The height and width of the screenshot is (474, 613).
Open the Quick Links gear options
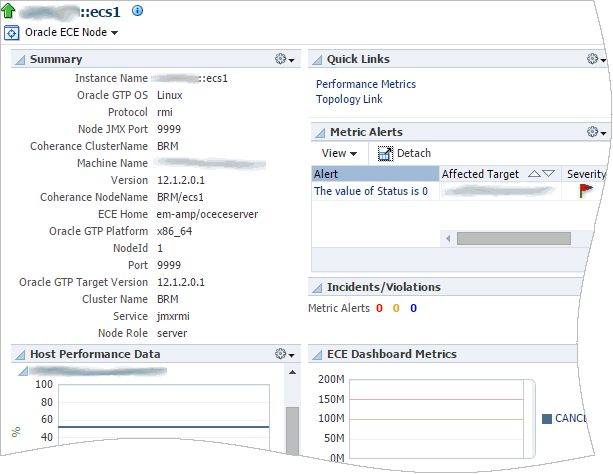coord(596,59)
